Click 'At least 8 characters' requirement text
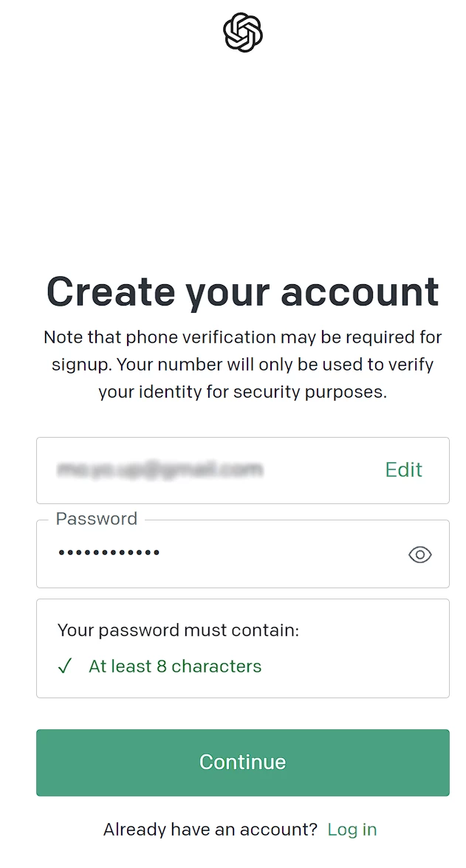Screen dimensions: 466x868 coord(175,666)
